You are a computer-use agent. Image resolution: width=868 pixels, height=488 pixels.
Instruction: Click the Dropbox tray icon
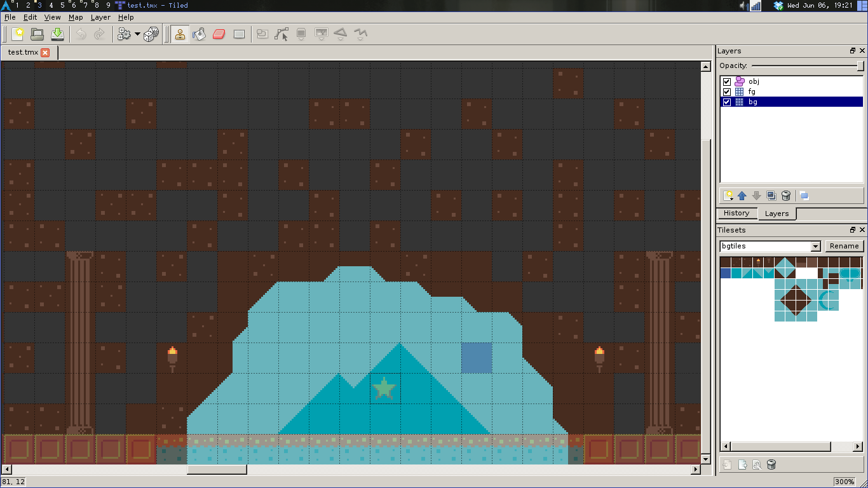click(x=778, y=6)
